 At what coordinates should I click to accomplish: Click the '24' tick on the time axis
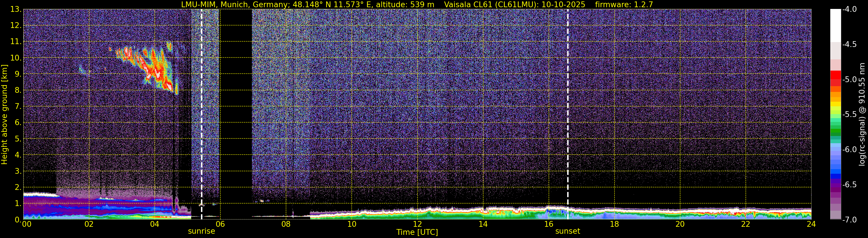pyautogui.click(x=811, y=224)
